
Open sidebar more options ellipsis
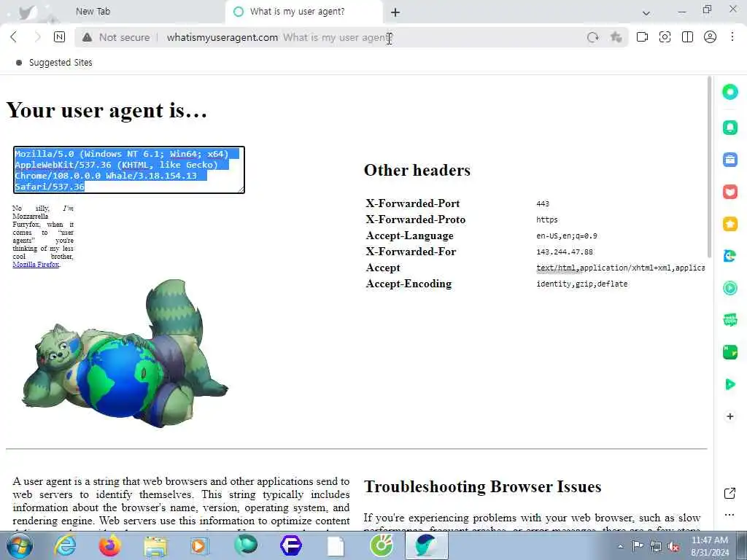pos(729,515)
